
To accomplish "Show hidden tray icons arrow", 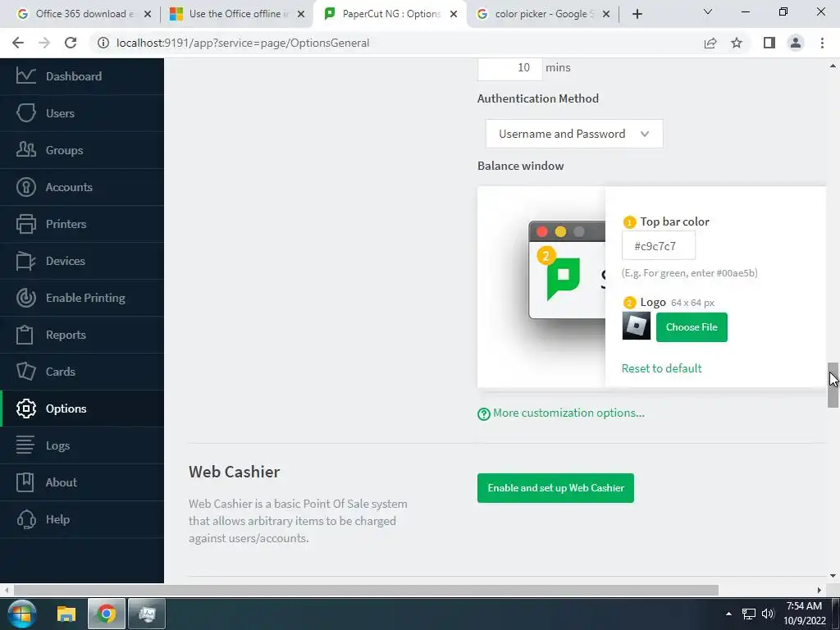I will point(728,614).
